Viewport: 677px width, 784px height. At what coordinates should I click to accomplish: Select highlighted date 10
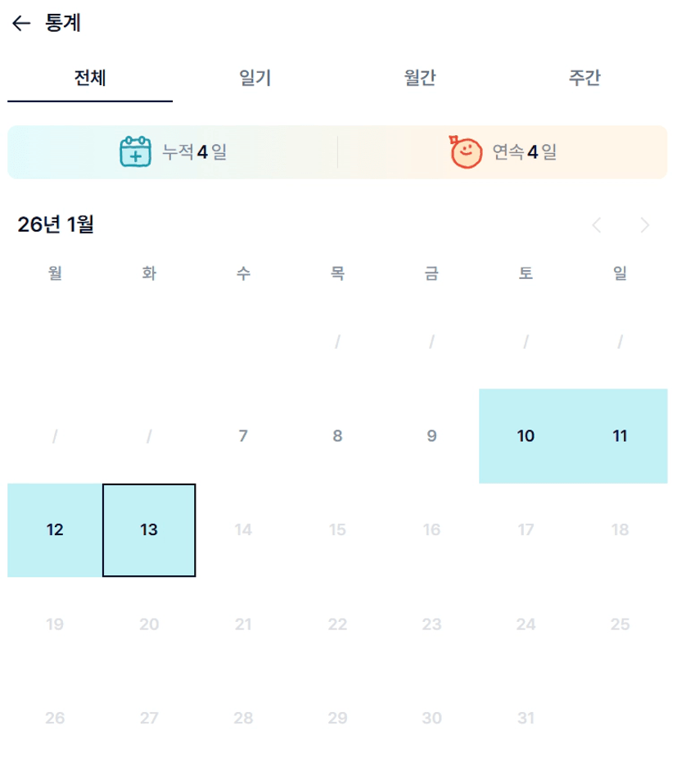(526, 436)
